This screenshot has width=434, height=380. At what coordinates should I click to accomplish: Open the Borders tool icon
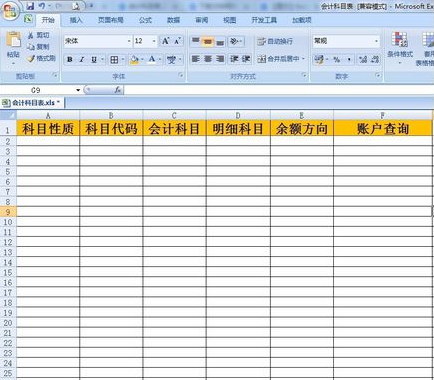coord(114,60)
